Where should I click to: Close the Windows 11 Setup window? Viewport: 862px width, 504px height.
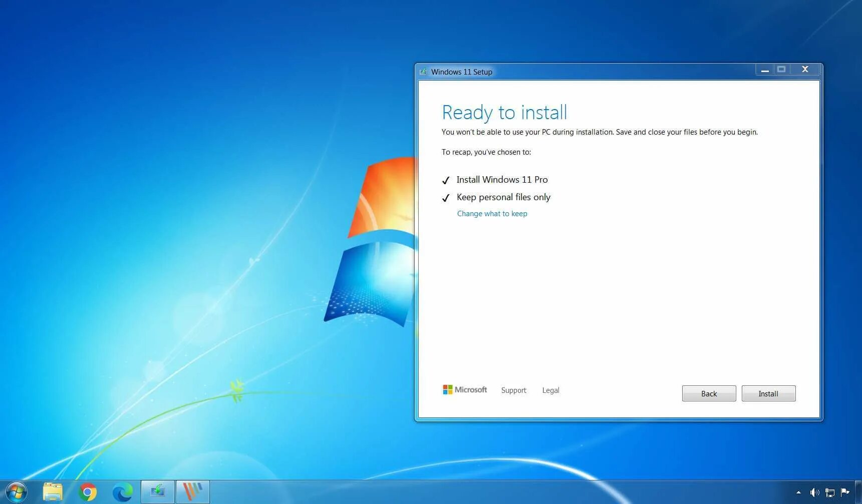point(805,70)
